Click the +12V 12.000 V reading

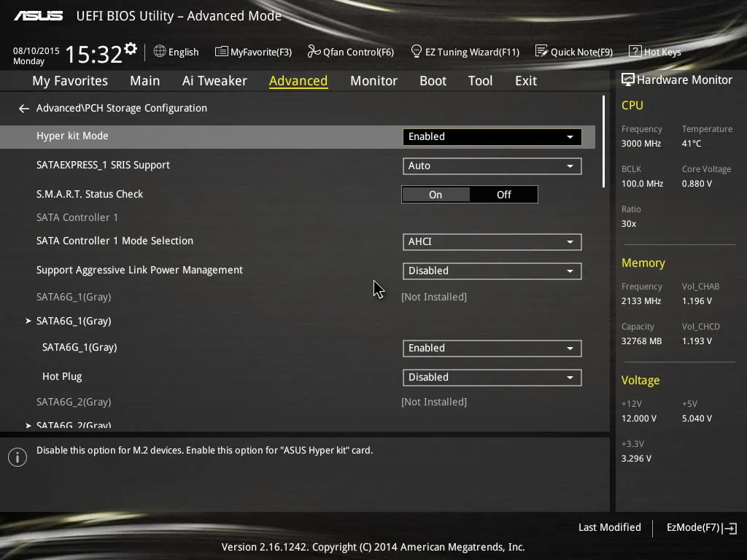(x=638, y=418)
